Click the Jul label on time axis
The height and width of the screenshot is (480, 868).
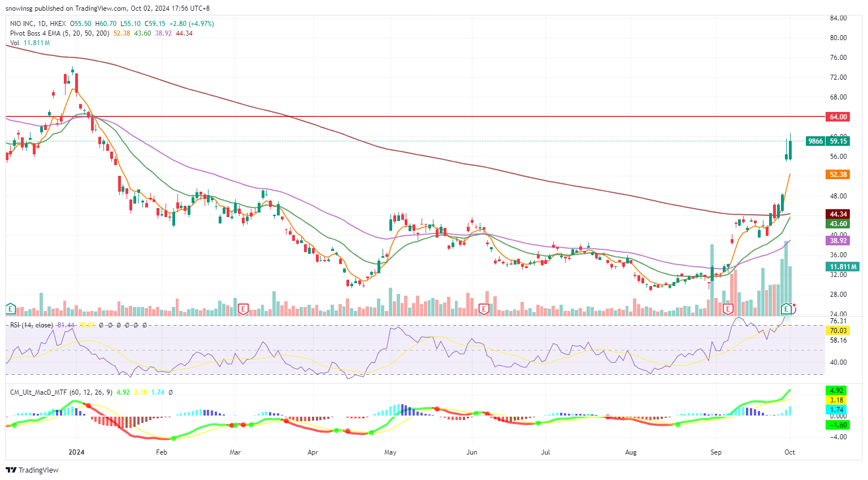[x=545, y=452]
